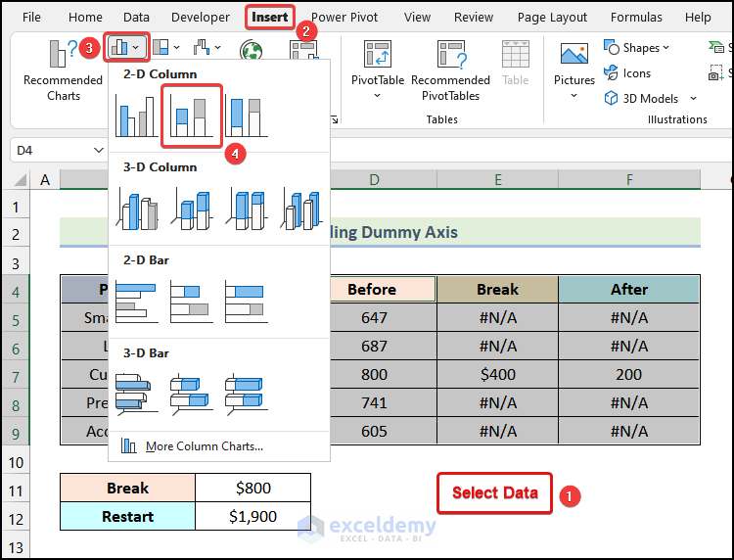This screenshot has height=560, width=734.
Task: Expand Pictures dropdown arrow
Action: (x=573, y=96)
